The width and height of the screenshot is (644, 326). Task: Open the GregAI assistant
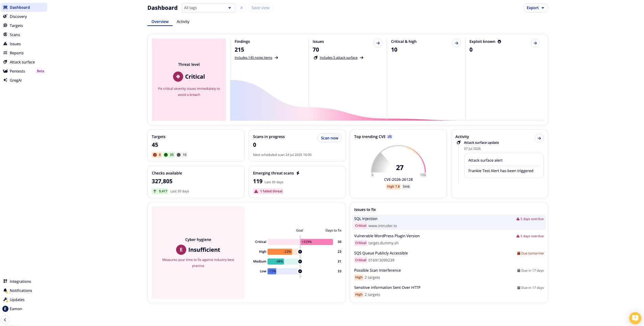16,80
